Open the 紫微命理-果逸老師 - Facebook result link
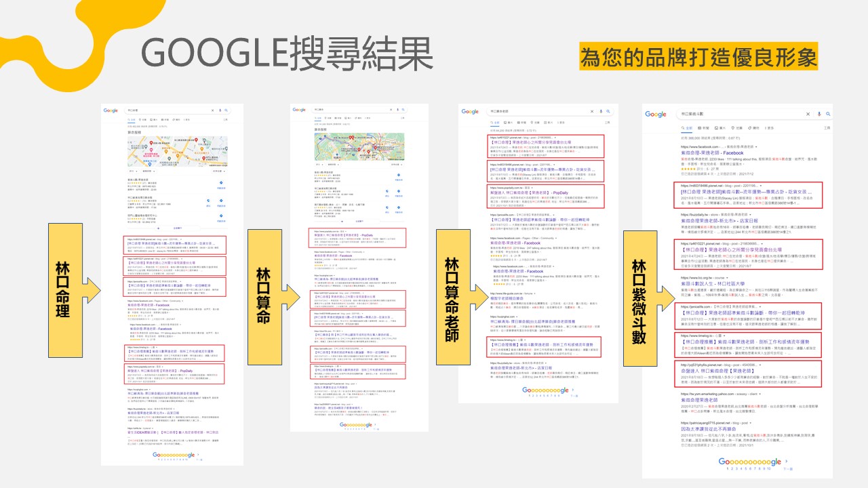 [x=711, y=153]
